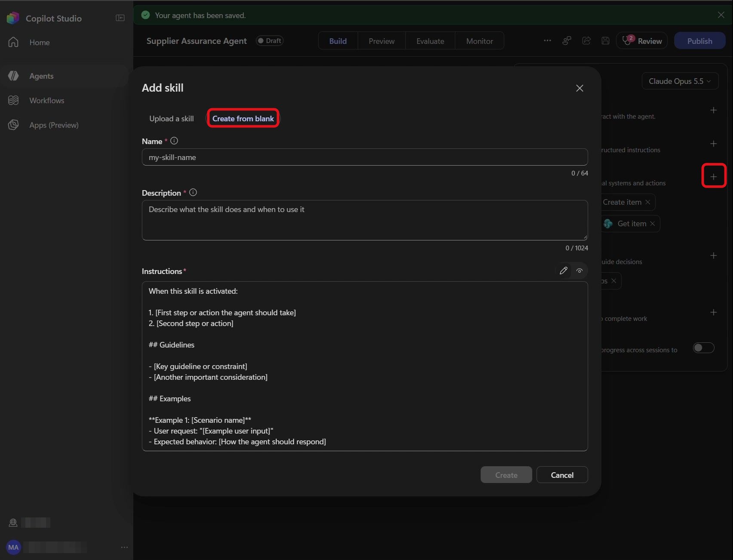Viewport: 733px width, 560px height.
Task: Click the Cancel button
Action: pos(562,475)
